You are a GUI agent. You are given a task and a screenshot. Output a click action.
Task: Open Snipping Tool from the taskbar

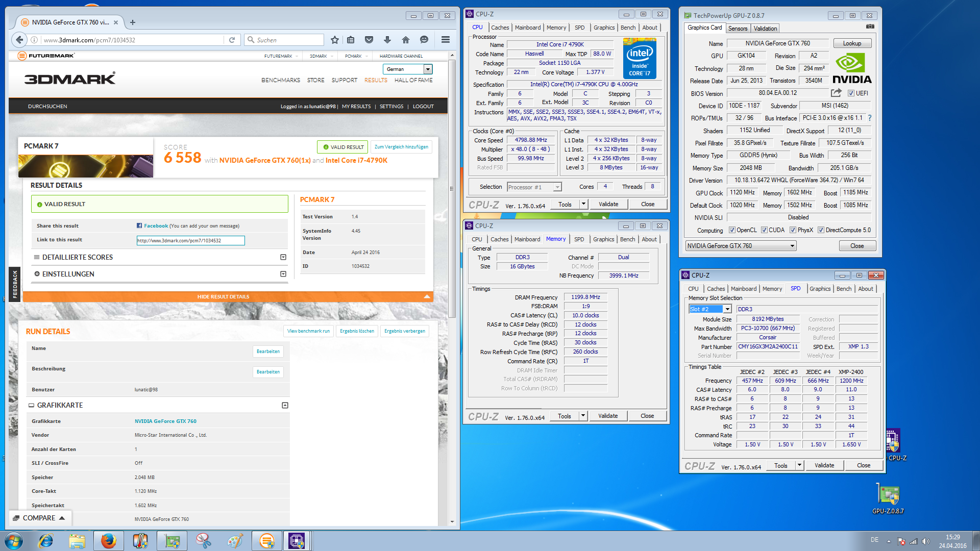tap(203, 541)
